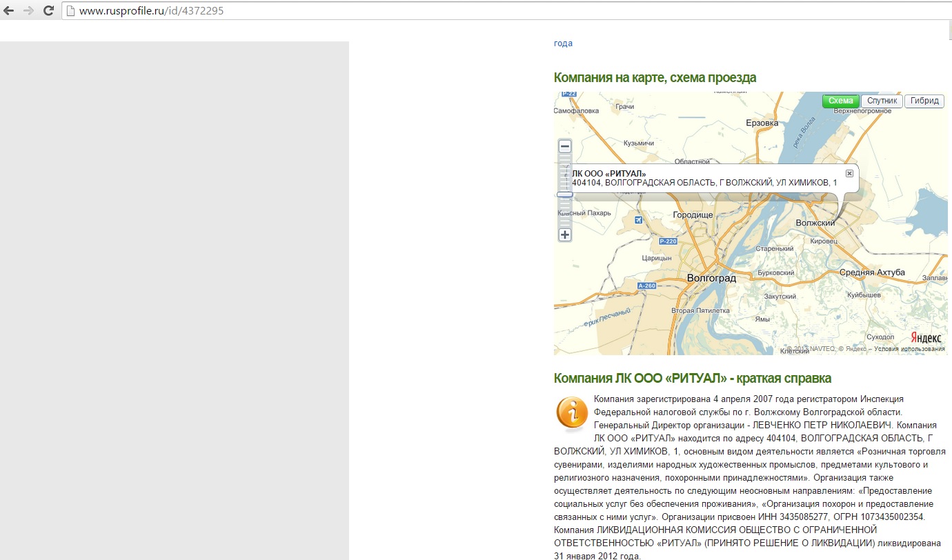Viewport: 952px width, 560px height.
Task: Click the 'Волжский' label on the map
Action: [816, 223]
